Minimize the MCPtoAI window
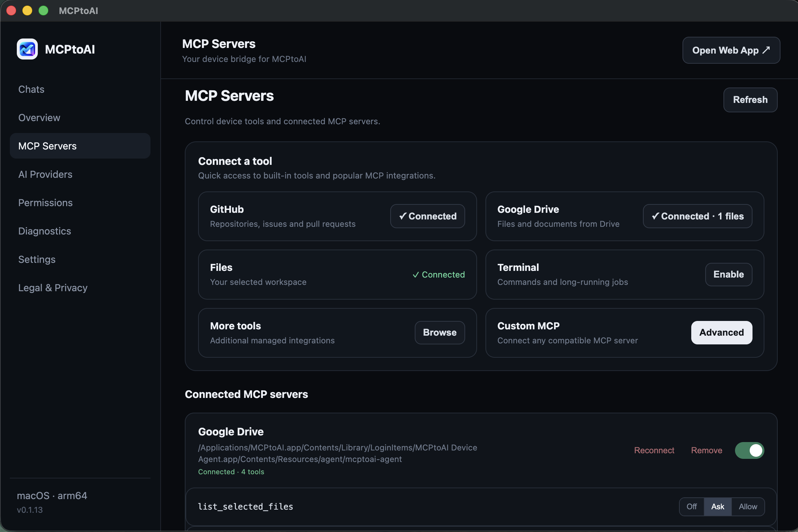Image resolution: width=798 pixels, height=532 pixels. coord(27,10)
